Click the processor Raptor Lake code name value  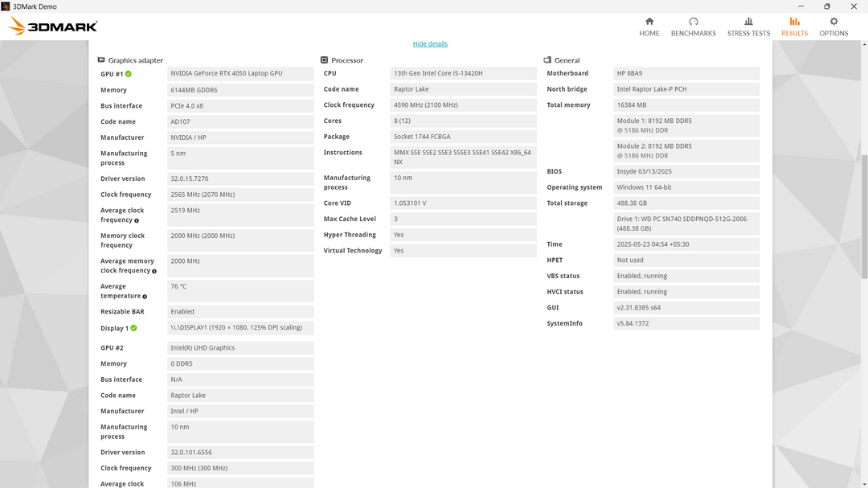[464, 89]
